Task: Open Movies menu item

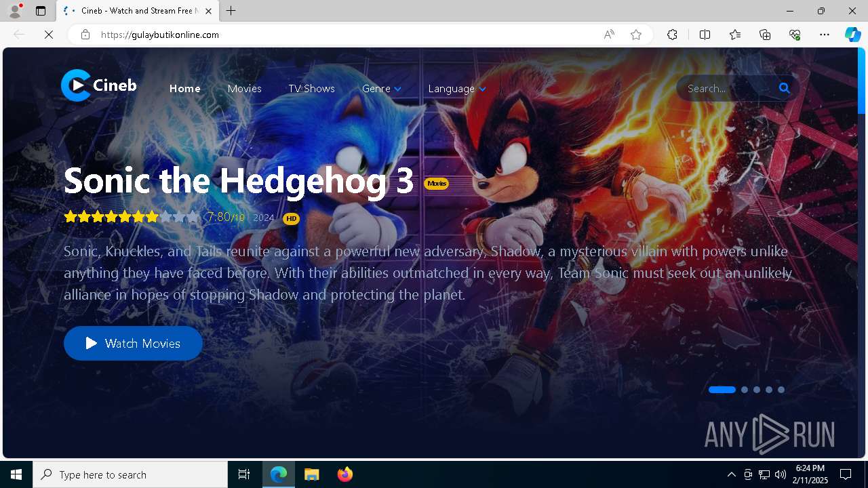Action: [x=245, y=89]
